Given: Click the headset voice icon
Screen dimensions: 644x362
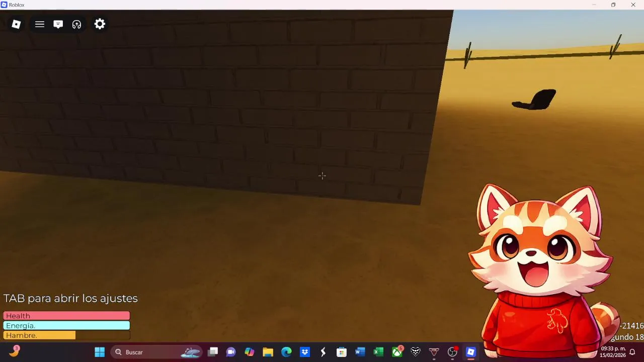Looking at the screenshot, I should click(76, 24).
